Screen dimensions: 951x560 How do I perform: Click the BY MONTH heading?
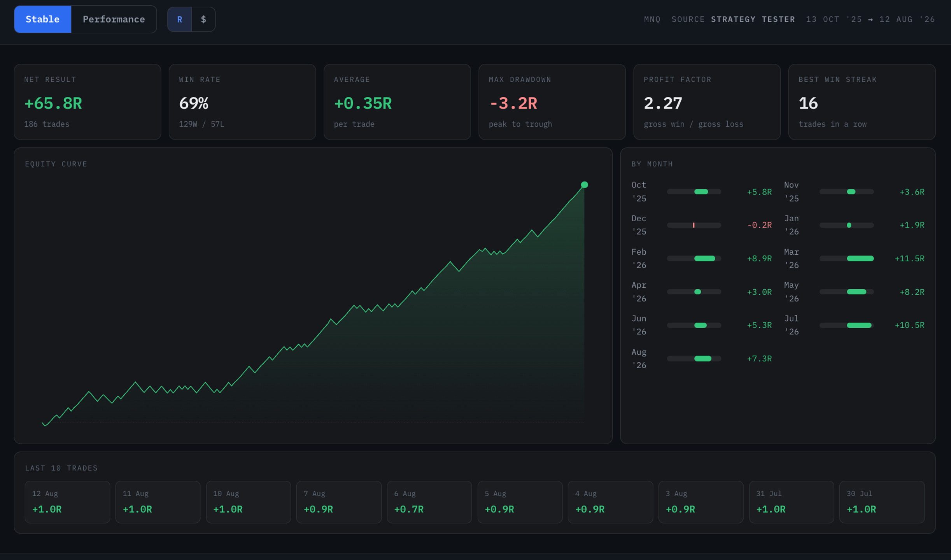click(x=652, y=164)
